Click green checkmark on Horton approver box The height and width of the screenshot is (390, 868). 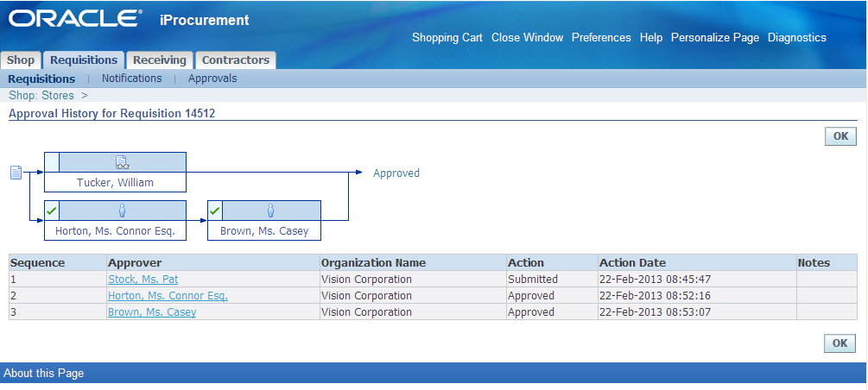[x=52, y=211]
